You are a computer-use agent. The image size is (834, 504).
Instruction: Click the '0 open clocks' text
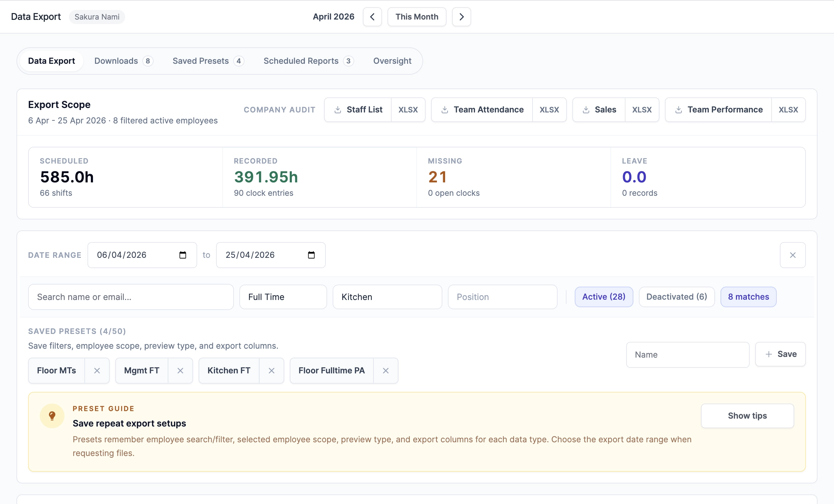pyautogui.click(x=454, y=193)
